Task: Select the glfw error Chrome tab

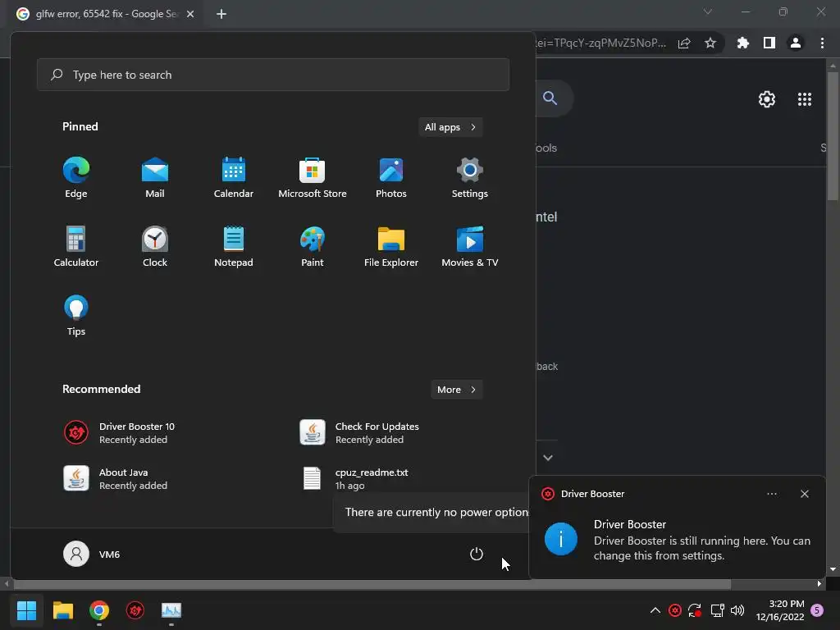Action: coord(106,14)
